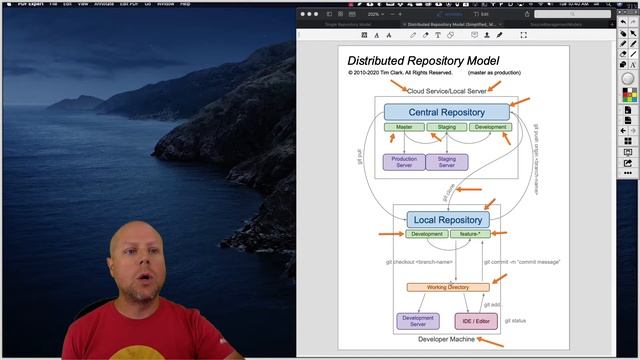The height and width of the screenshot is (360, 640).
Task: Select the Distributed Repository Model tab
Action: (451, 24)
